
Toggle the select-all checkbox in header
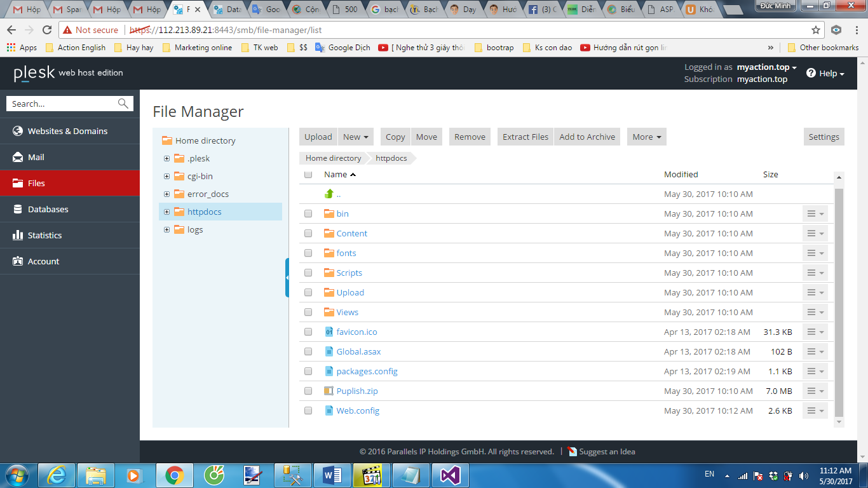coord(308,174)
